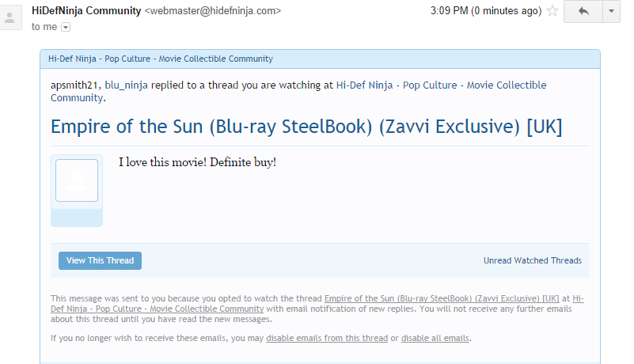
Task: Open community link in the reply sentence
Action: 298,92
